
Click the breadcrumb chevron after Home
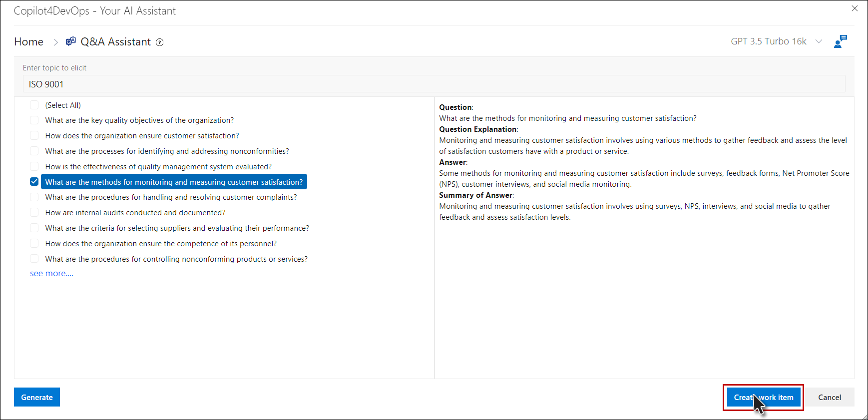pos(56,42)
